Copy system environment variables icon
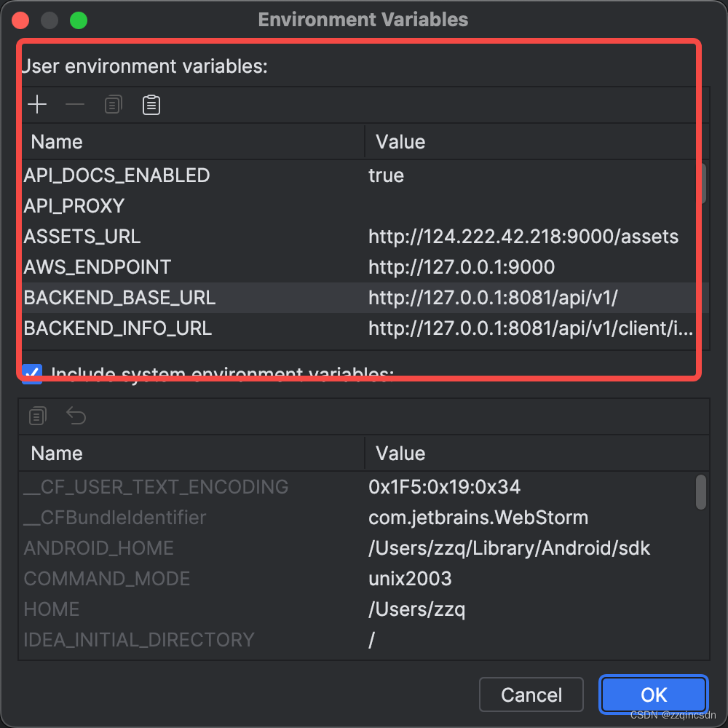728x728 pixels. coord(38,416)
